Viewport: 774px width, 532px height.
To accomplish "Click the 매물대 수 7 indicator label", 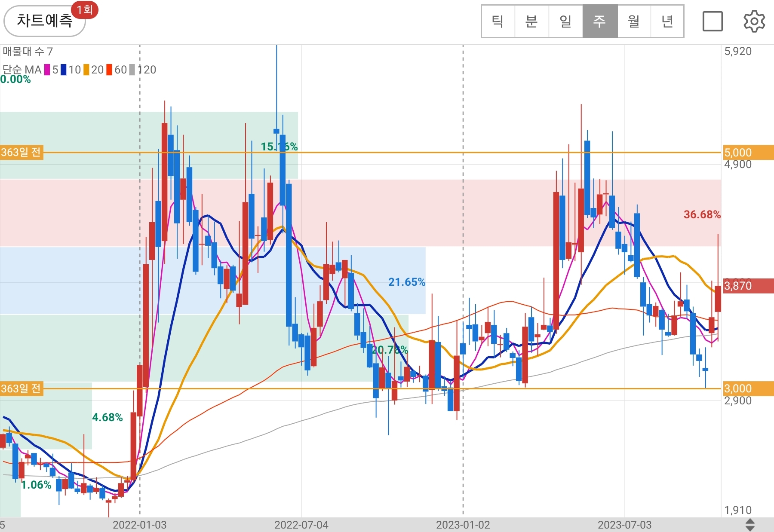I will coord(28,52).
